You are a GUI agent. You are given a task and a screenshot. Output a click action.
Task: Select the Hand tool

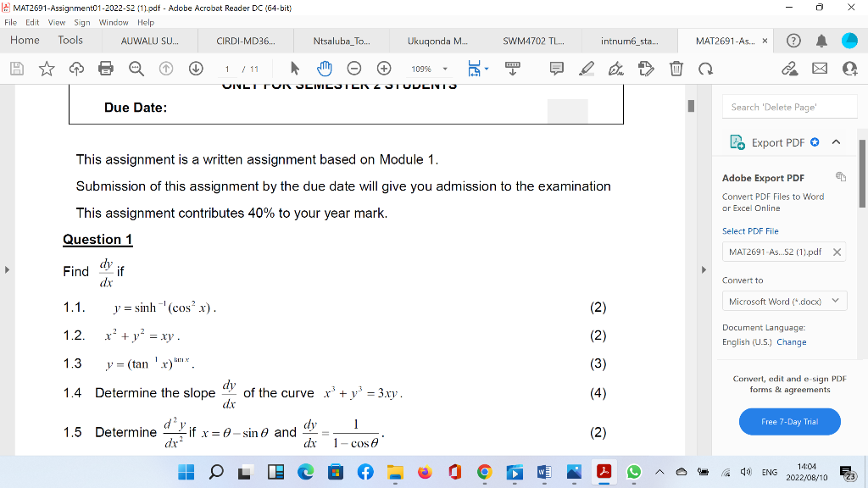(x=324, y=69)
